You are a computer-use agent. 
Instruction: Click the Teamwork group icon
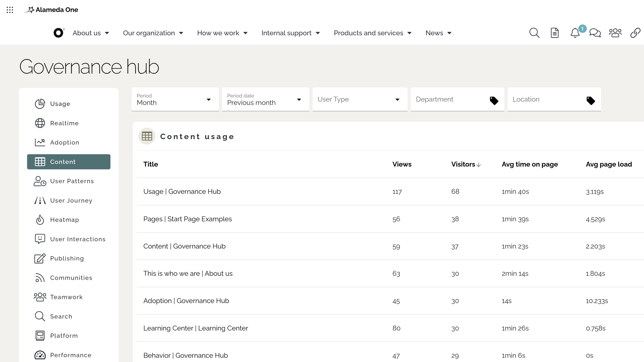[40, 297]
